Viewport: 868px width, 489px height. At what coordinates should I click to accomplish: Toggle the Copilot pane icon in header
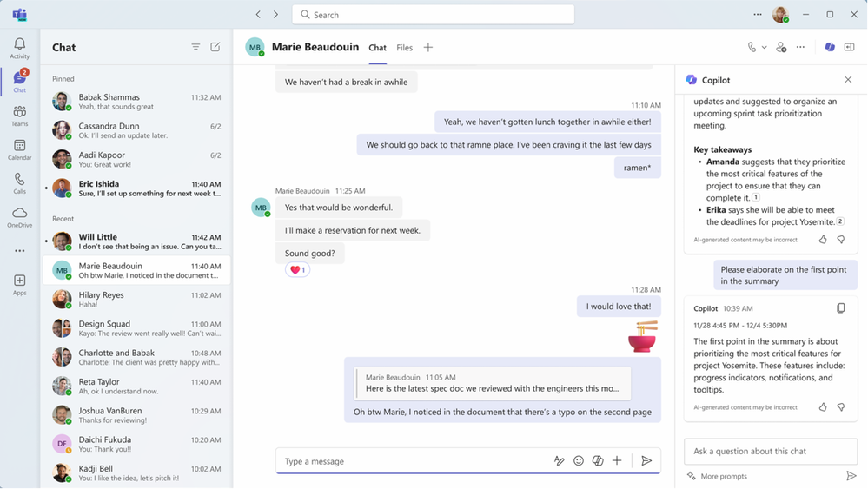click(829, 47)
